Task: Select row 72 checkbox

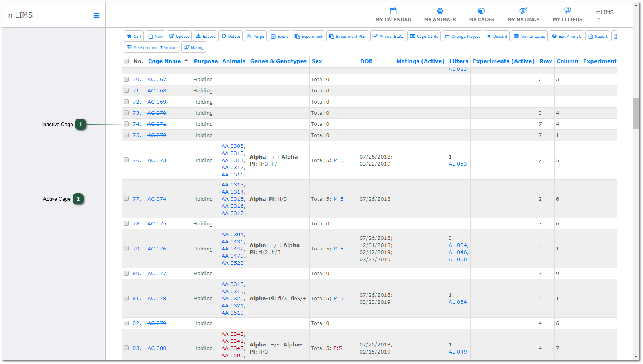Action: (x=126, y=102)
